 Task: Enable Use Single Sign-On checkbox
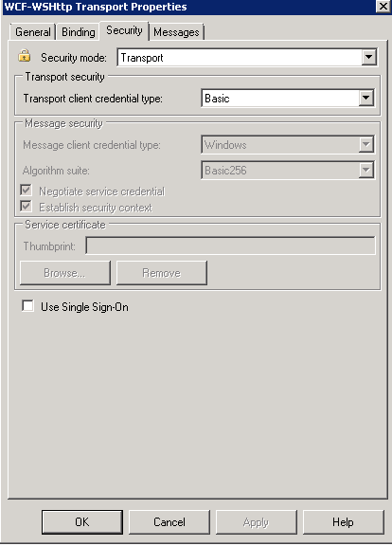coord(27,306)
